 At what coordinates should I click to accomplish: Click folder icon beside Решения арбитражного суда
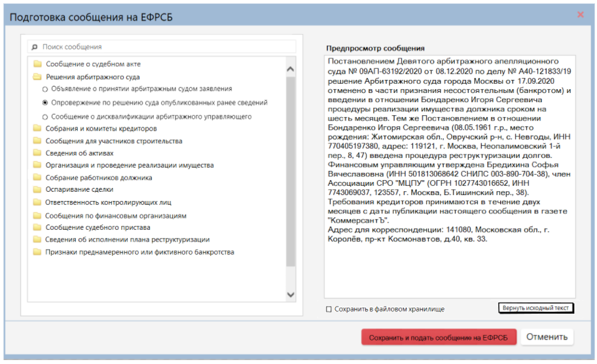[x=37, y=77]
